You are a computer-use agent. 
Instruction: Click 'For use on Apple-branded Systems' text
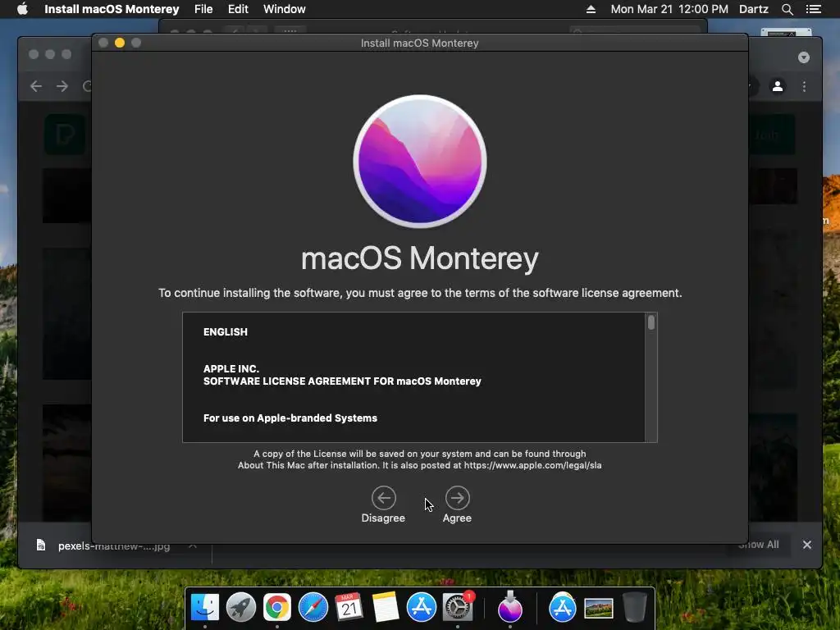coord(290,418)
